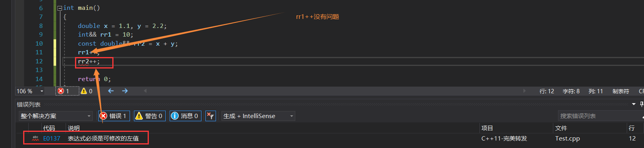Click the red error indicator in editor status bar
The height and width of the screenshot is (148, 644).
(63, 91)
